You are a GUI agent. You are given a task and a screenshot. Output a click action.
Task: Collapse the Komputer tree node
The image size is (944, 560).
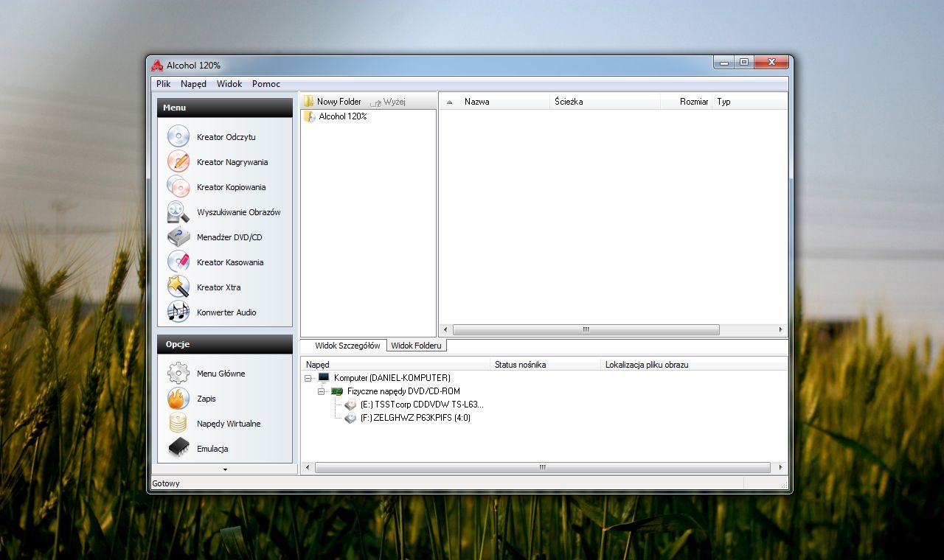(x=308, y=378)
